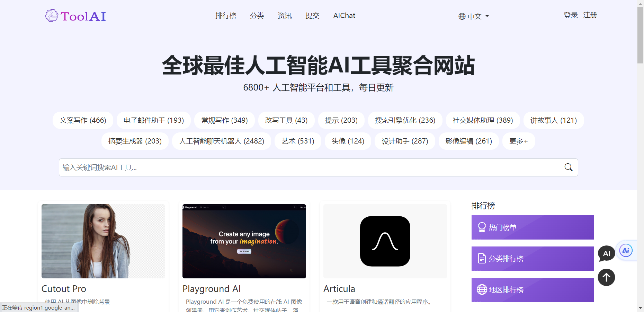Click the ToolAI logo icon
Image resolution: width=644 pixels, height=312 pixels.
click(52, 16)
